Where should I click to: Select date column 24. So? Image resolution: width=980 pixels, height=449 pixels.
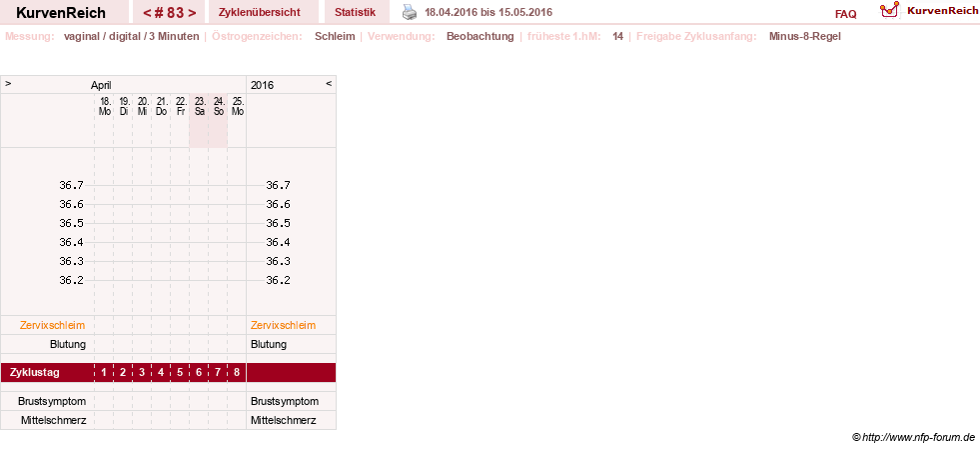218,106
